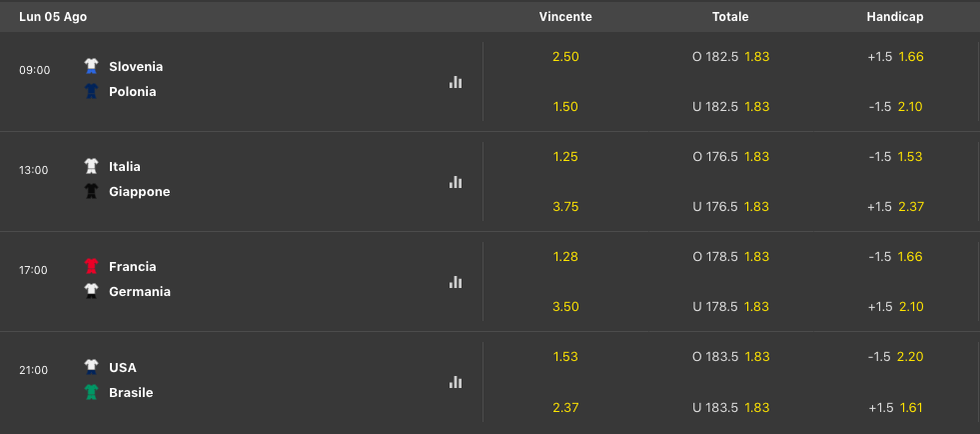Viewport: 980px width, 434px height.
Task: Select Slovenia win odds 2.50
Action: click(565, 56)
